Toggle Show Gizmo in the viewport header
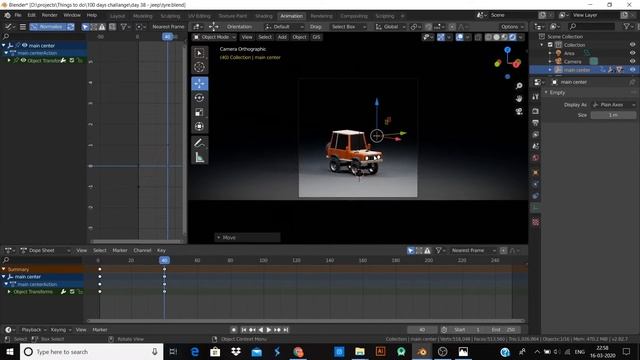 coord(441,37)
